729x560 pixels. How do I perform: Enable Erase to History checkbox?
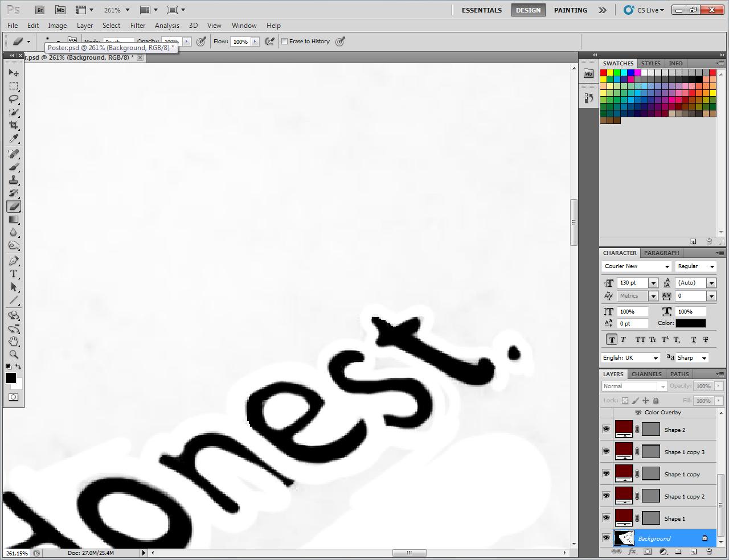285,41
